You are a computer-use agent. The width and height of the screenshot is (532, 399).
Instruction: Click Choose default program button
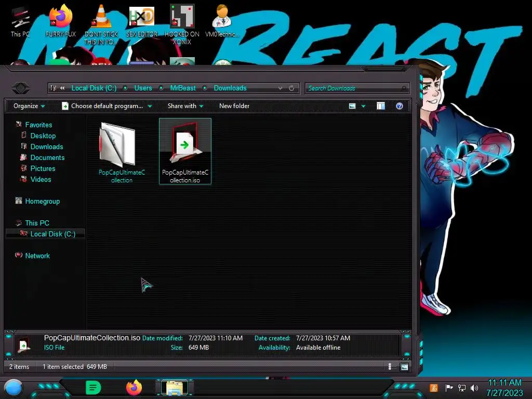(102, 106)
